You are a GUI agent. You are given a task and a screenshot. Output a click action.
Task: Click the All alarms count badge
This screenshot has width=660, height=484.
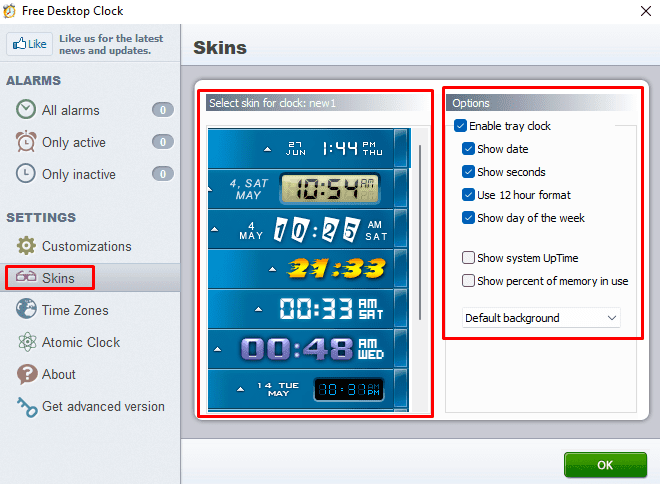(162, 110)
